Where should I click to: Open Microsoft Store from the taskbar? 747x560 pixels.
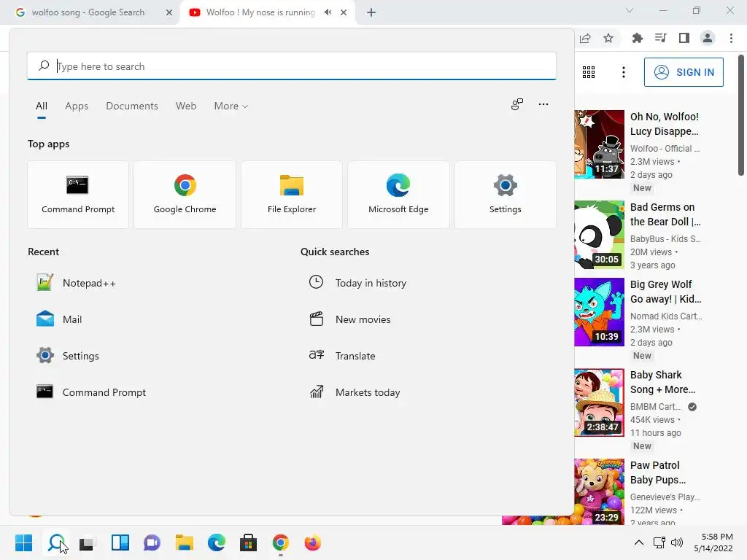(x=248, y=542)
